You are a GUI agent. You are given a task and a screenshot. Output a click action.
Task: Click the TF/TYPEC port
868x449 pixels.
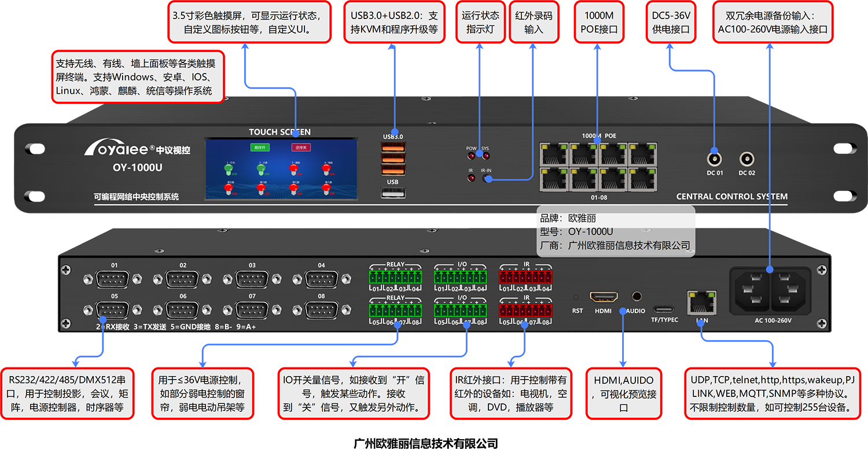click(x=664, y=308)
